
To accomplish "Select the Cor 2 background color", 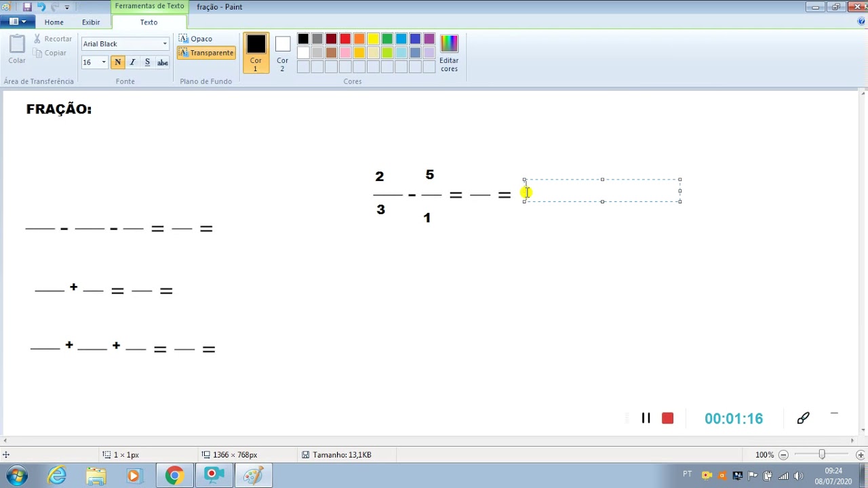I will [283, 53].
